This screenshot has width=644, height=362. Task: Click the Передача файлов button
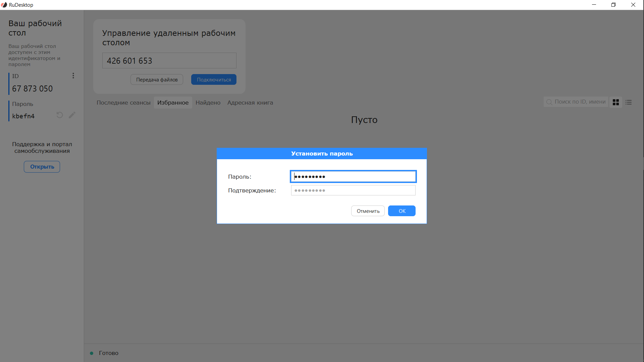(x=157, y=79)
